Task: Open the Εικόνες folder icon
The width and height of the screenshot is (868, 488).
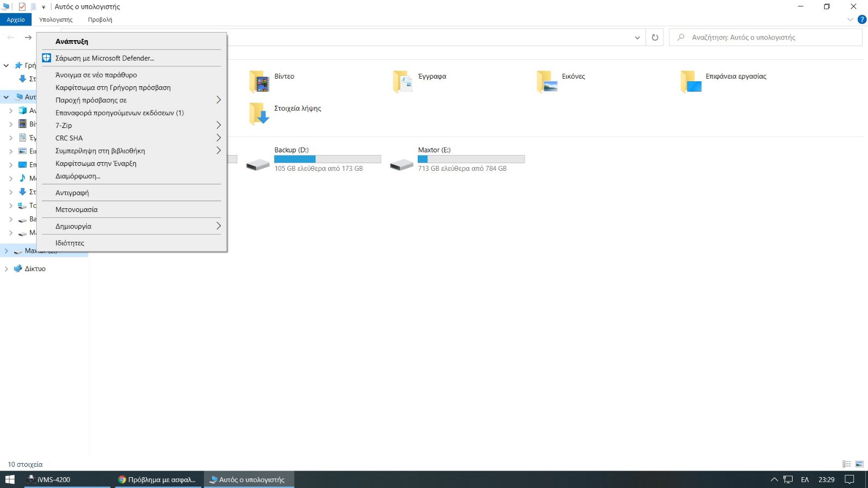Action: click(547, 82)
